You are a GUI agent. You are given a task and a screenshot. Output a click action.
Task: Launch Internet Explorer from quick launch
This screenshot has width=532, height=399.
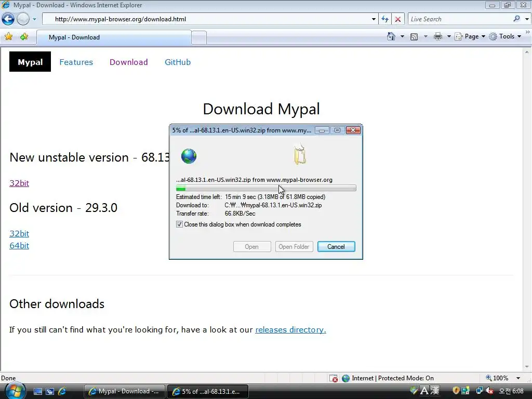coord(62,391)
